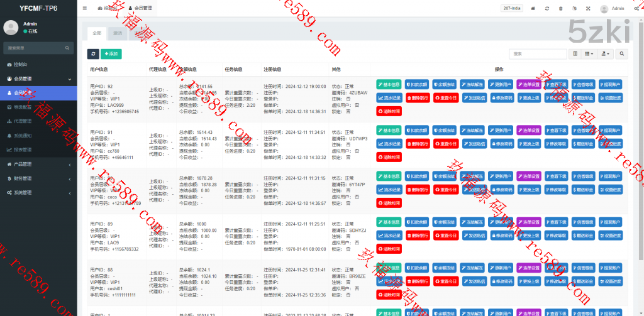Click the sidebar menu search magnifier icon
Image resolution: width=644 pixels, height=316 pixels.
coord(67,48)
